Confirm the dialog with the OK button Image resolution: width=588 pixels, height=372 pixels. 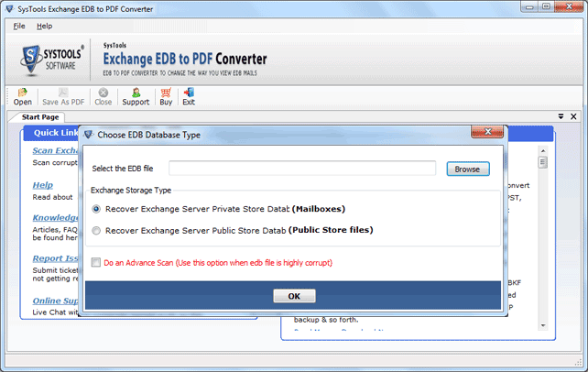coord(294,296)
